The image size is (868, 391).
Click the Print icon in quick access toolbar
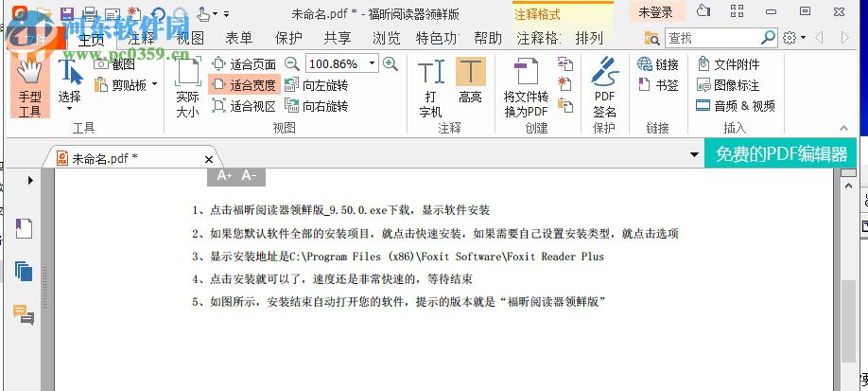click(x=89, y=14)
